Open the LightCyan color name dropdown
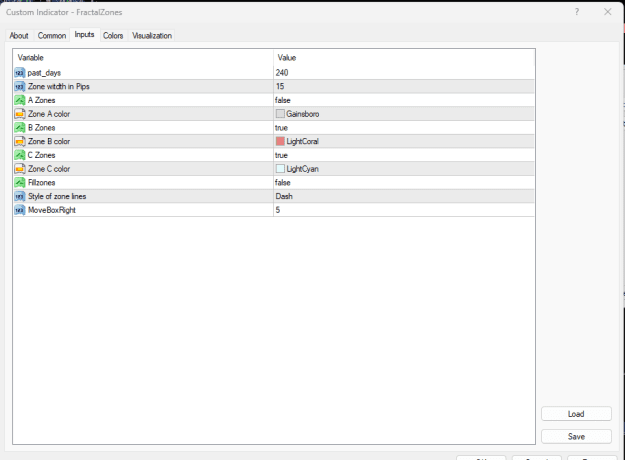This screenshot has width=625, height=460. pyautogui.click(x=302, y=169)
